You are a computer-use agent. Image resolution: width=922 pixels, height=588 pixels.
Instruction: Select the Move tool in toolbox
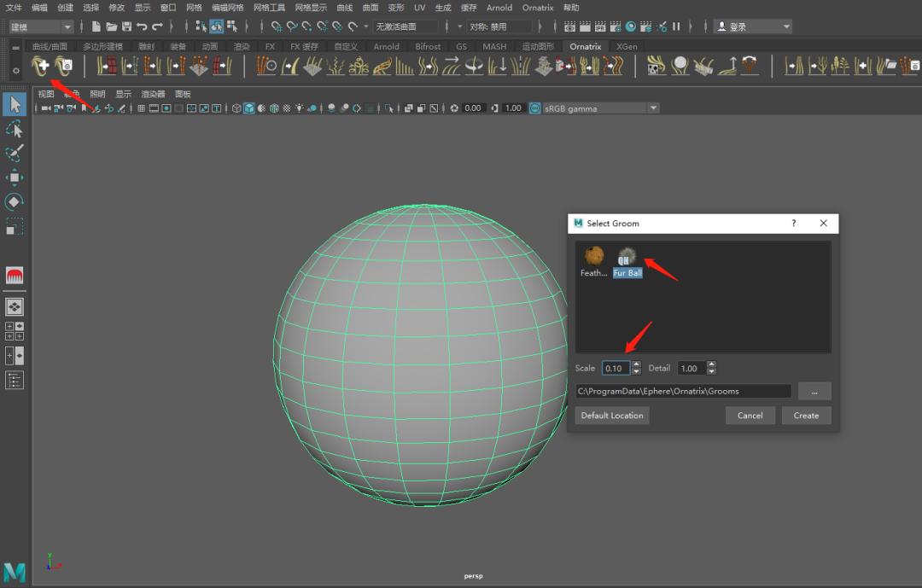[x=15, y=178]
